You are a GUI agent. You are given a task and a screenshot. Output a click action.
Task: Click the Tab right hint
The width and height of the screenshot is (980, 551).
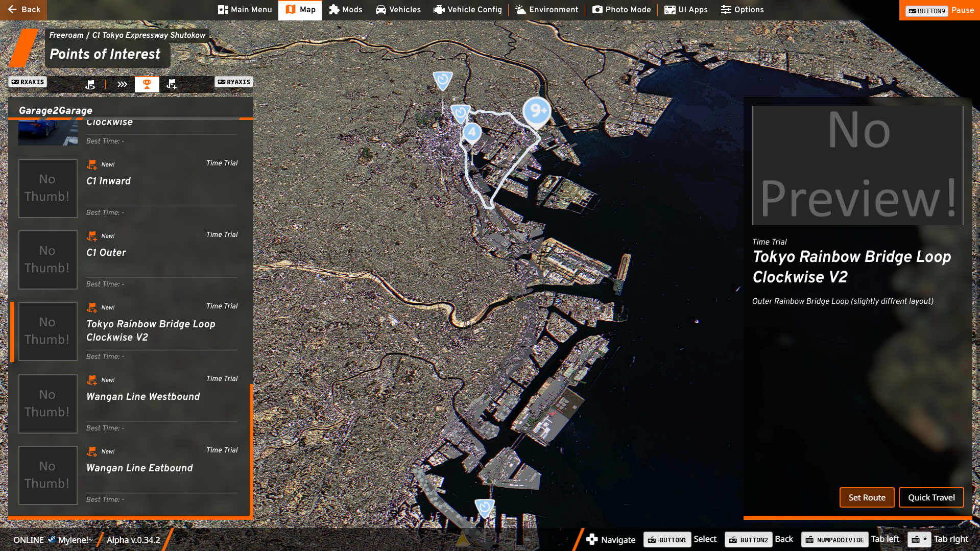coord(938,539)
